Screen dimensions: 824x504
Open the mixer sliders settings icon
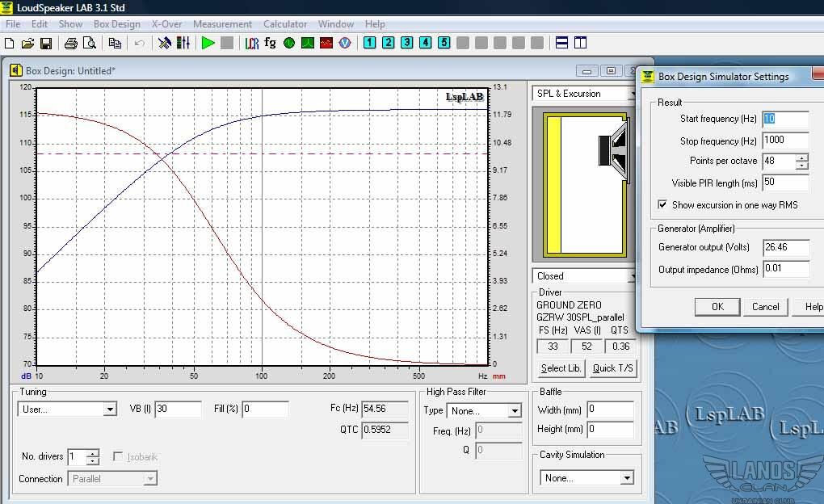[183, 43]
